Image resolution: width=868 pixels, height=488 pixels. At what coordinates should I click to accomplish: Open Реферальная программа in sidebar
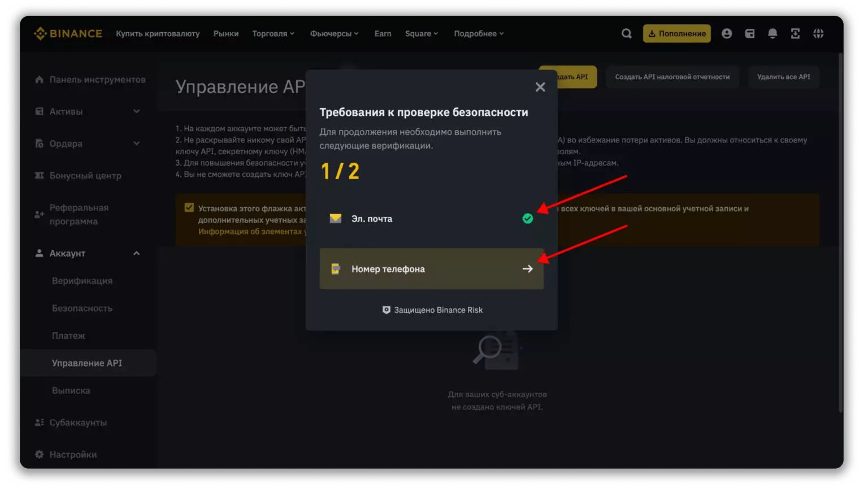click(x=79, y=215)
